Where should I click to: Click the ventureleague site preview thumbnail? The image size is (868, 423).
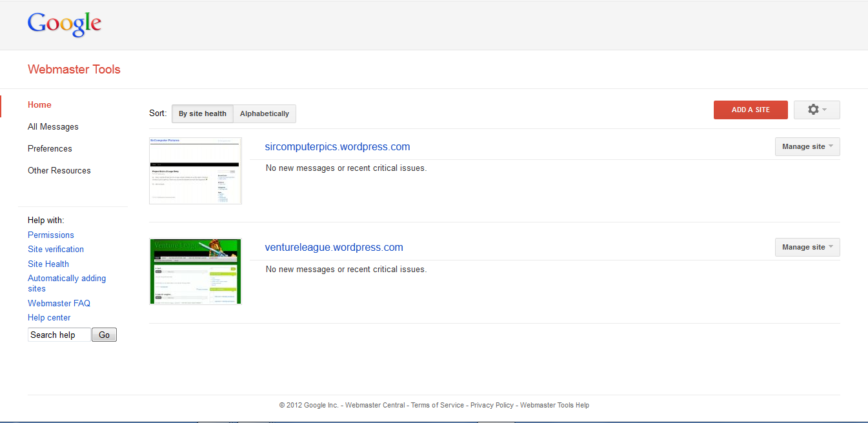[195, 271]
